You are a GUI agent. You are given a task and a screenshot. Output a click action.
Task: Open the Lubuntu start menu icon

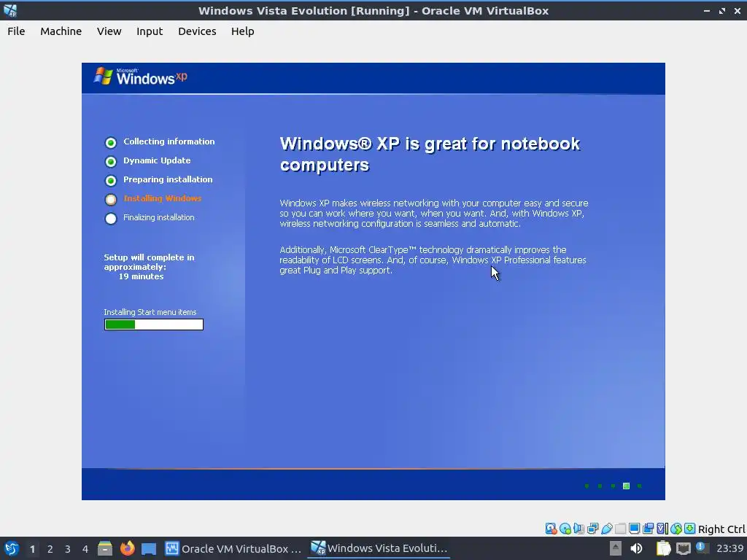click(x=11, y=548)
